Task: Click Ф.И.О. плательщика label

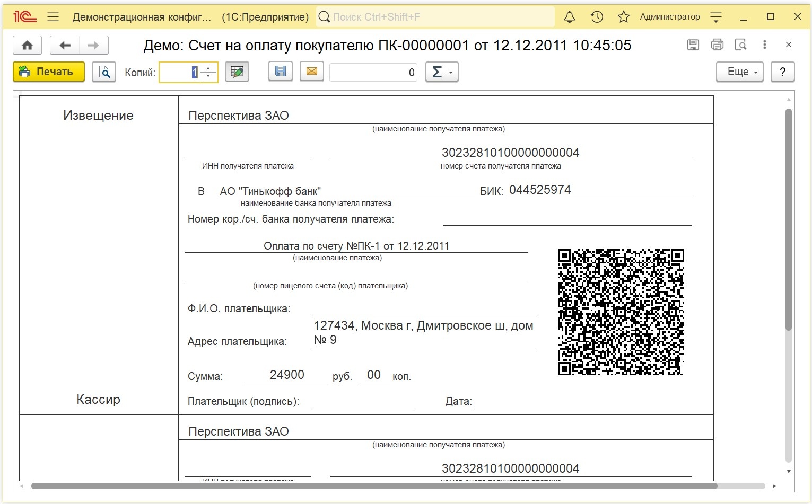Action: coord(239,308)
